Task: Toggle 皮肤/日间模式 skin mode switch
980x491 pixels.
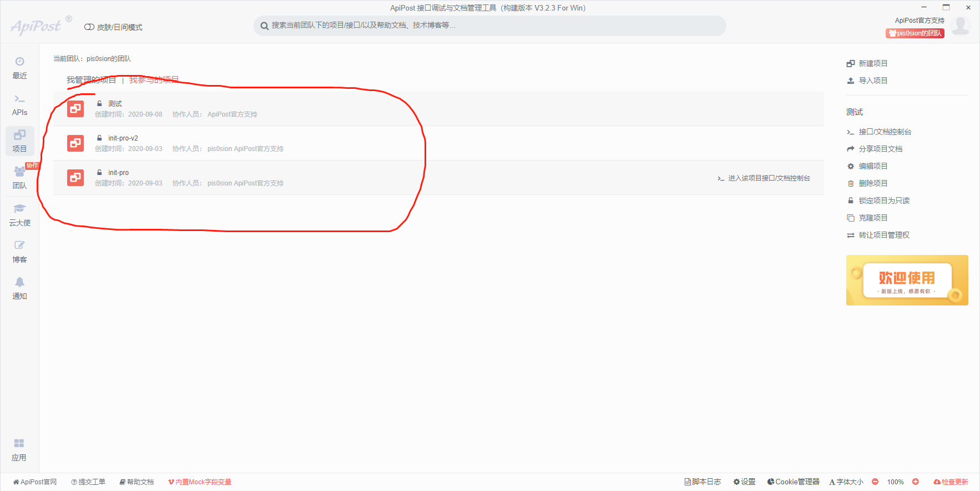Action: pyautogui.click(x=89, y=27)
